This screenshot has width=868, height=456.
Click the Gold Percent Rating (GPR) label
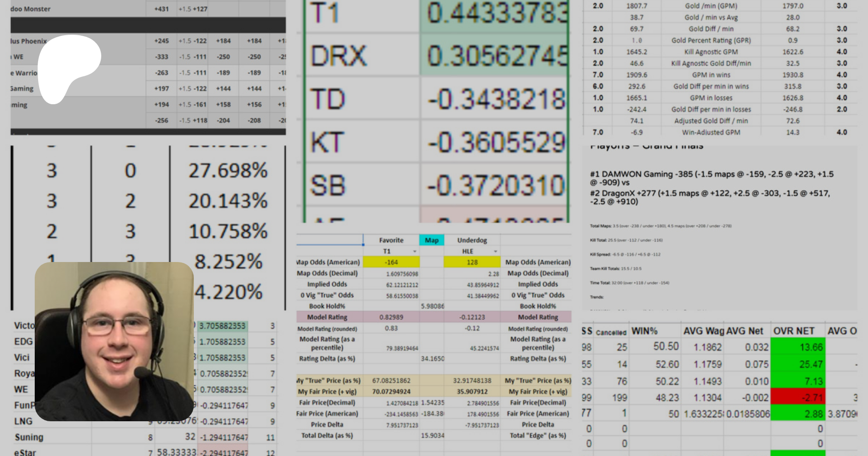pos(711,41)
